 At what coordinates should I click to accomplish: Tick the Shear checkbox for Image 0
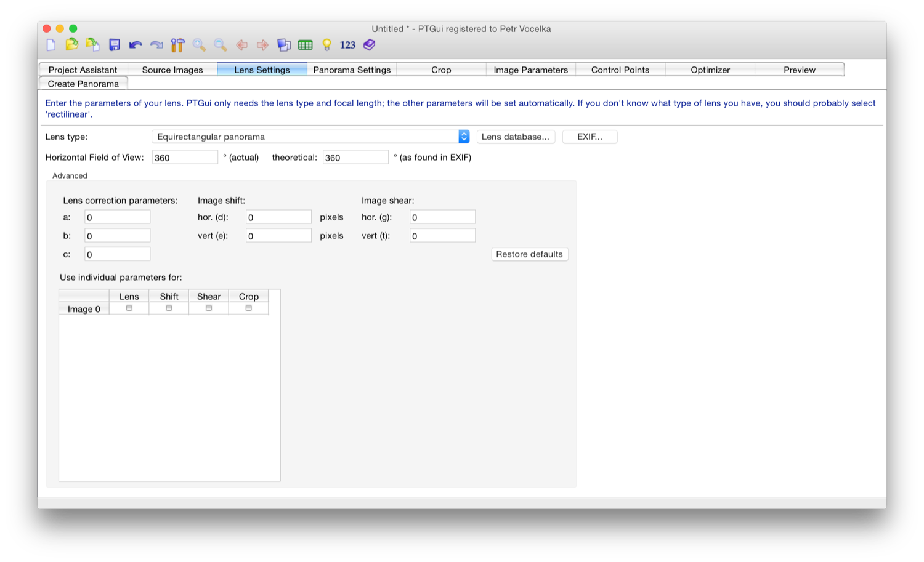click(x=209, y=308)
